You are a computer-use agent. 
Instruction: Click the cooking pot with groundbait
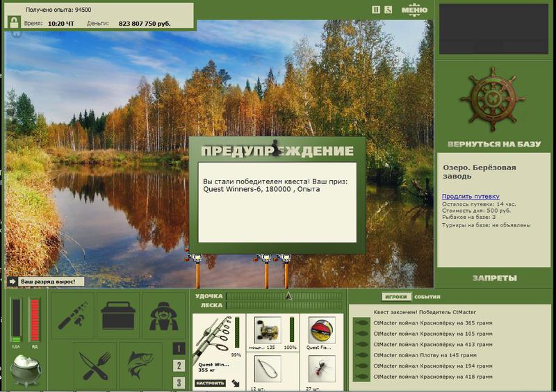[x=26, y=370]
